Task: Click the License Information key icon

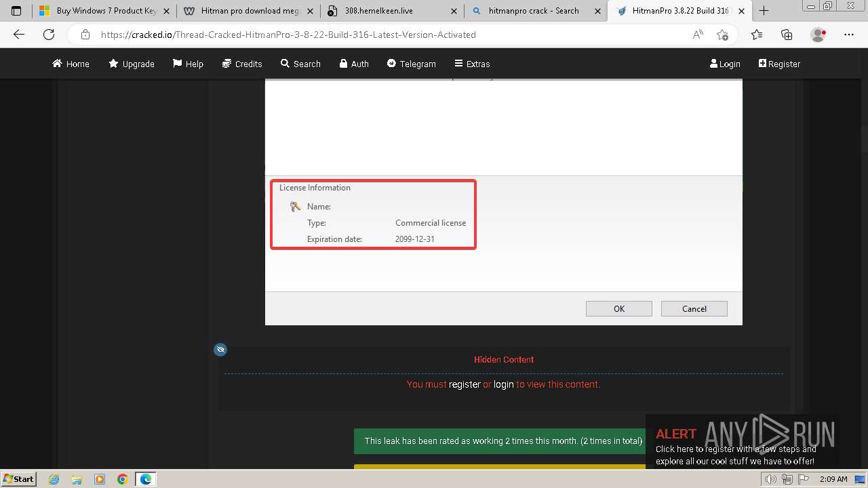Action: [295, 207]
